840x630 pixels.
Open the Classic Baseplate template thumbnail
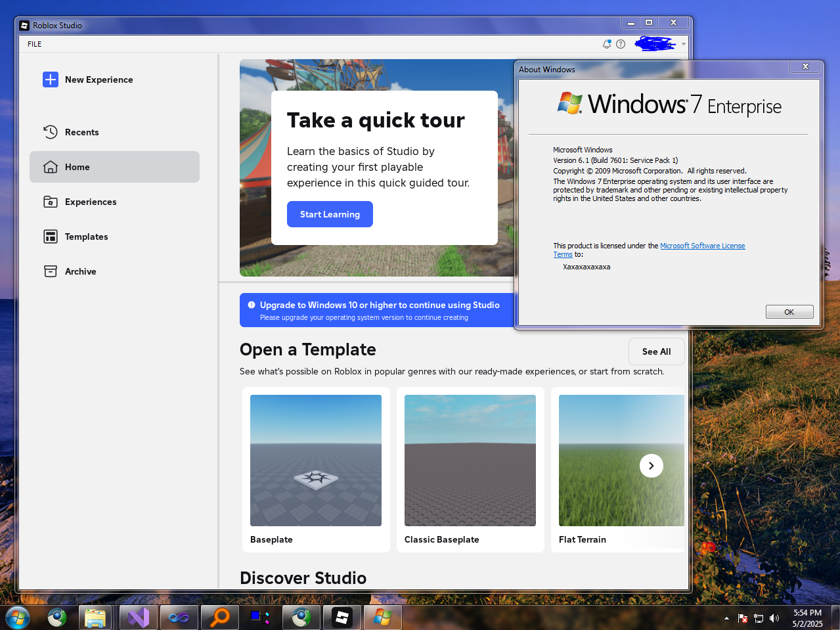coord(470,461)
